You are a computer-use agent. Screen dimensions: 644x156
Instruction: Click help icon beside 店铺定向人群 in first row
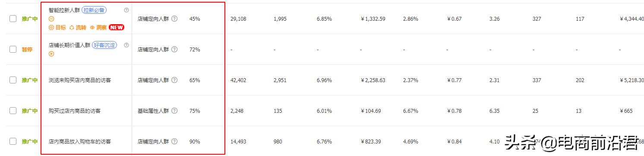tap(174, 19)
